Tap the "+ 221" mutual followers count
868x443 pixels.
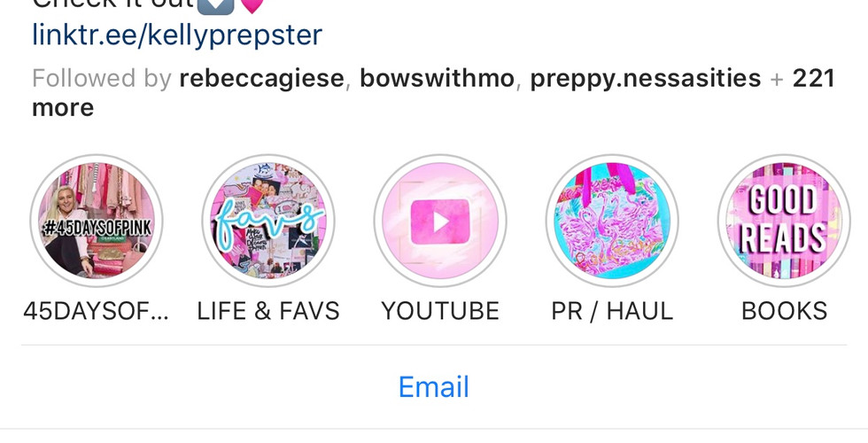(802, 78)
